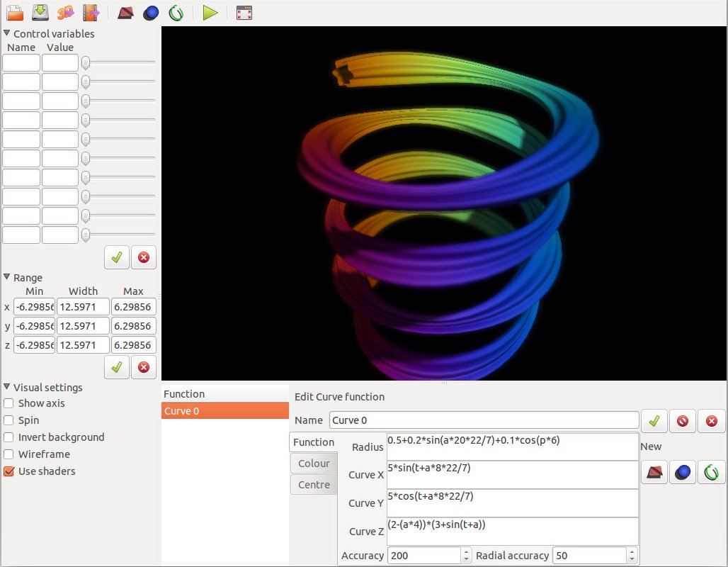Create new sphere under the New label
Viewport: 728px width, 567px height.
(x=683, y=472)
